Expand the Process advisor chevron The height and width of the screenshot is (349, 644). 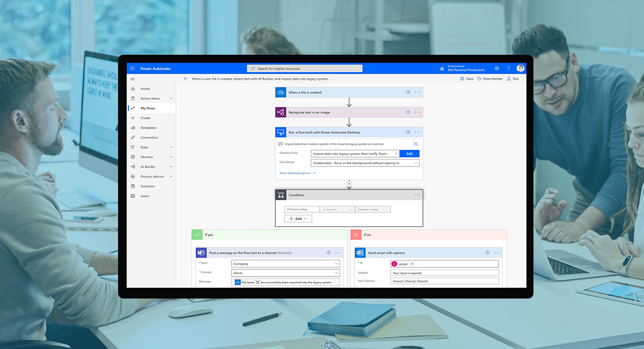point(171,176)
